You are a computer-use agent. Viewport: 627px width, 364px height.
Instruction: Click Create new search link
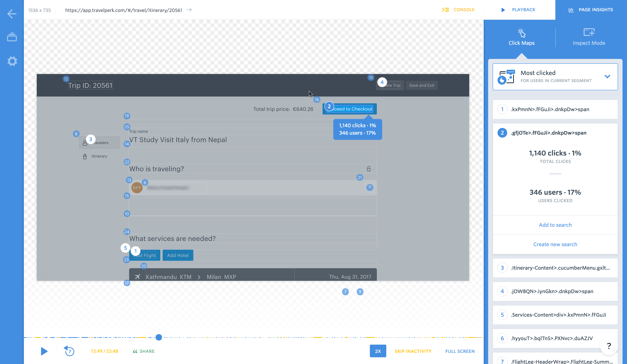click(x=555, y=244)
